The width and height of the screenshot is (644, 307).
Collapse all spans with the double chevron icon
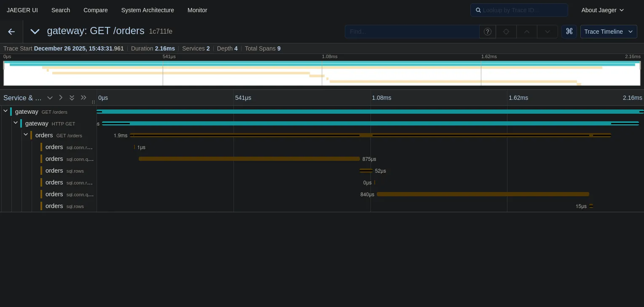point(72,98)
